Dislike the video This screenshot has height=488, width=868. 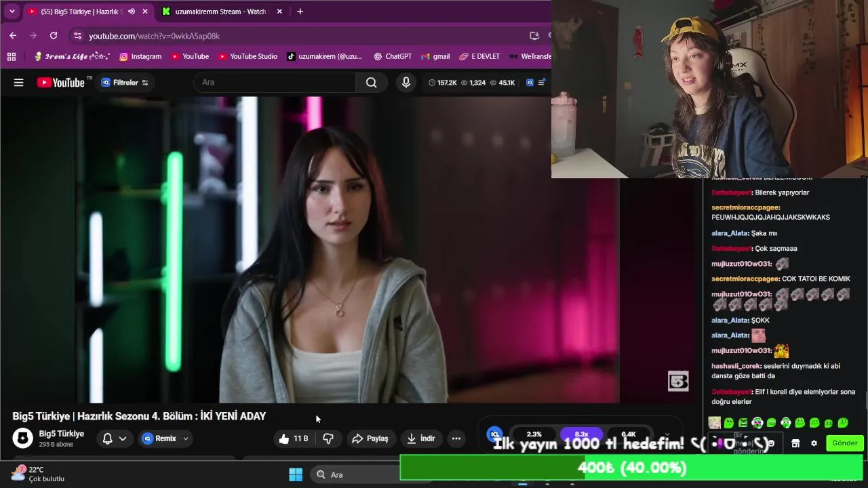click(328, 439)
